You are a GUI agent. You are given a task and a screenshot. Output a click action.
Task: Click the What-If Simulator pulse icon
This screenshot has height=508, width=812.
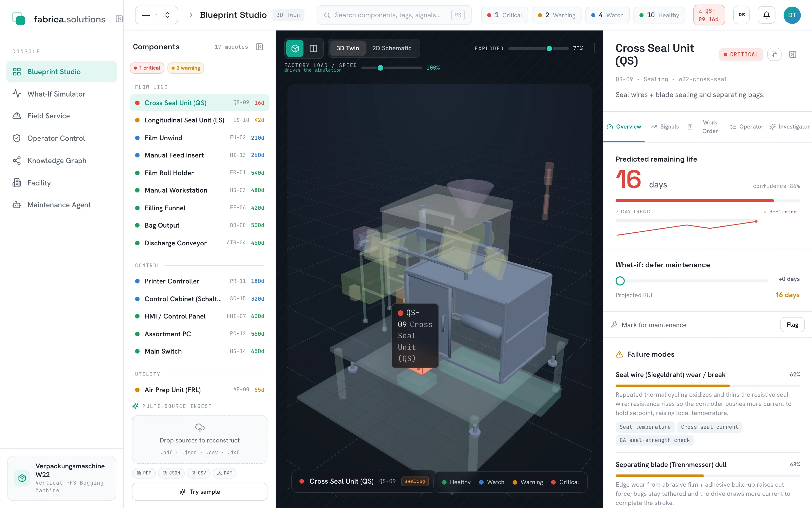pyautogui.click(x=17, y=94)
